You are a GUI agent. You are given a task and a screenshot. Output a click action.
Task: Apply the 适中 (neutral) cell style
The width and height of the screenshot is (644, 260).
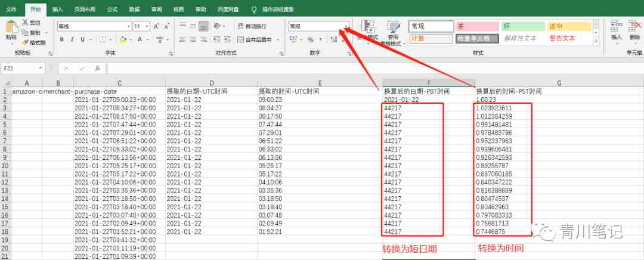coord(569,26)
